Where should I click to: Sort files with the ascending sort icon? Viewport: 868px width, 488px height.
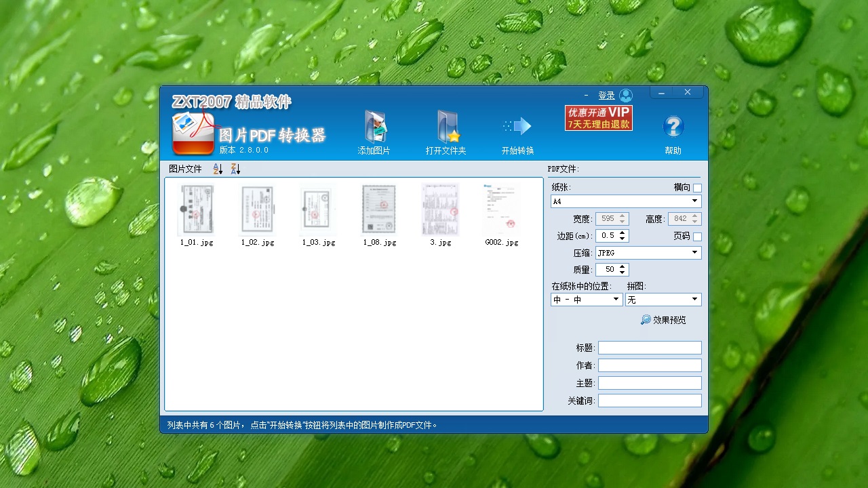pyautogui.click(x=217, y=168)
